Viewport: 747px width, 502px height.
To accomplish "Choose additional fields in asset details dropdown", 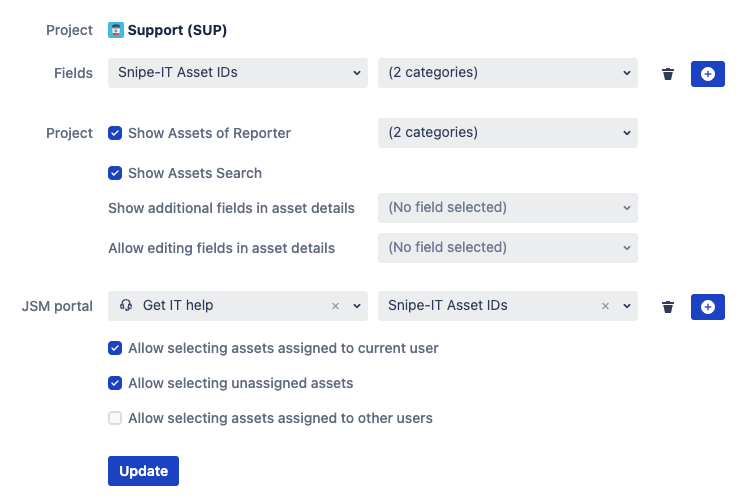I will [507, 208].
